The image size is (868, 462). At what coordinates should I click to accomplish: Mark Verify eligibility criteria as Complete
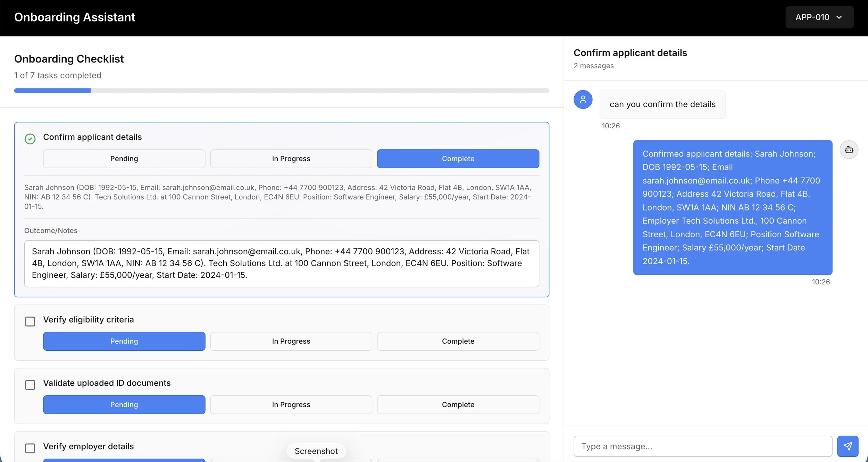[458, 341]
